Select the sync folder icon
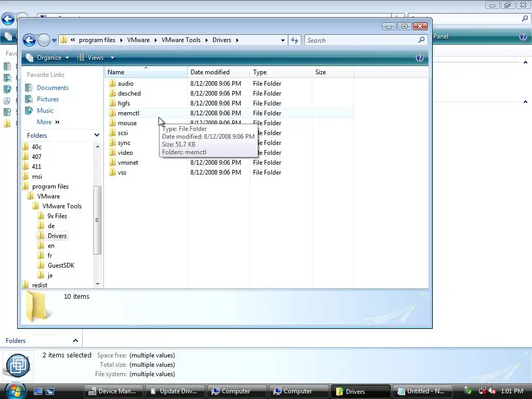This screenshot has width=532, height=399. click(113, 143)
